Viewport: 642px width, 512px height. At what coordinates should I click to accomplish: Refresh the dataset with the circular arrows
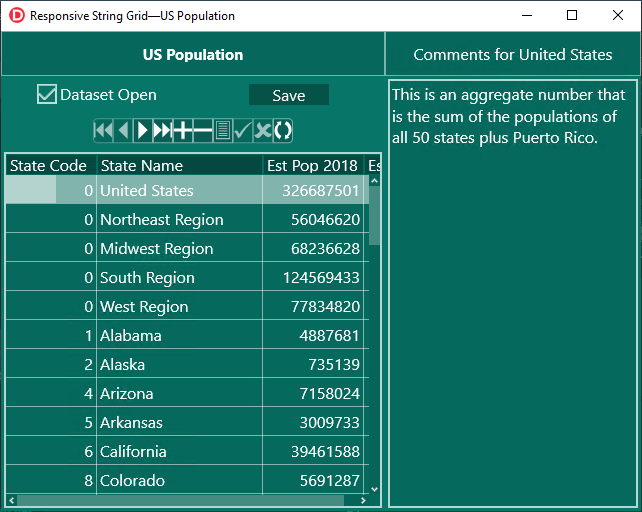coord(283,130)
